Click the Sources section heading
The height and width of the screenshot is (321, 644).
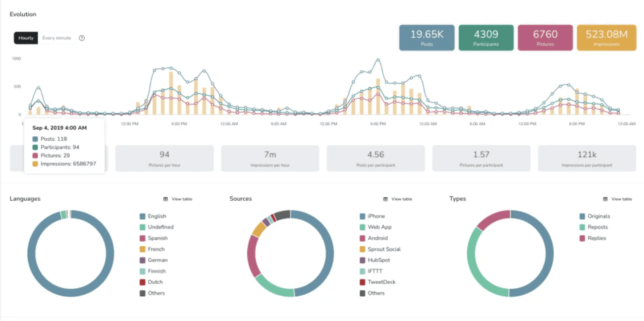coord(241,199)
